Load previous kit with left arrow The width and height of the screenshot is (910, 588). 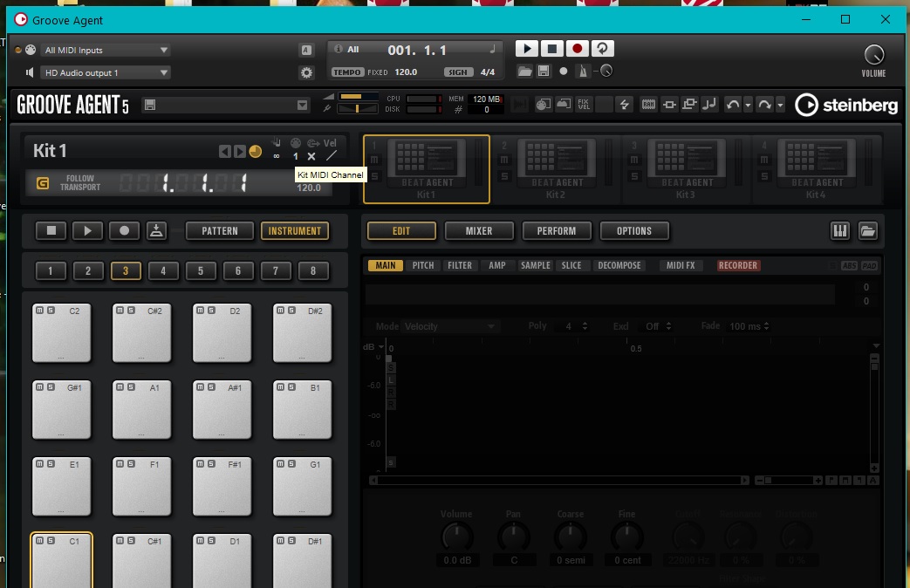[224, 152]
